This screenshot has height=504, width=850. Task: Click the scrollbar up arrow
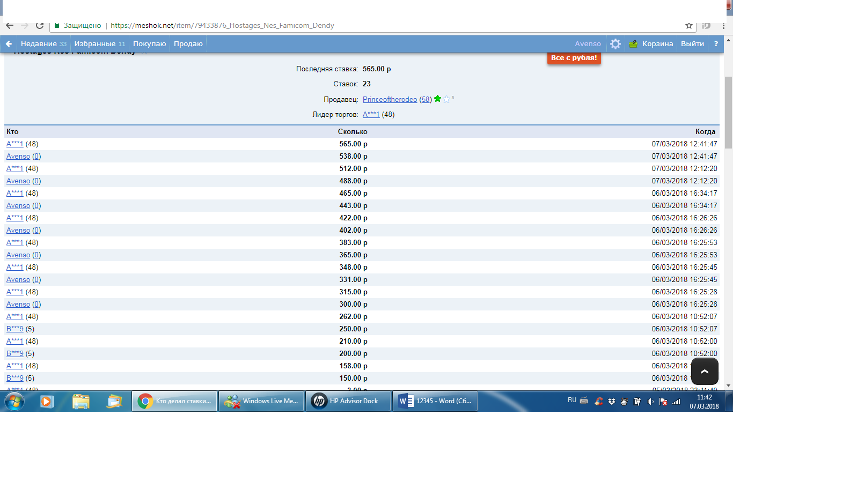728,40
